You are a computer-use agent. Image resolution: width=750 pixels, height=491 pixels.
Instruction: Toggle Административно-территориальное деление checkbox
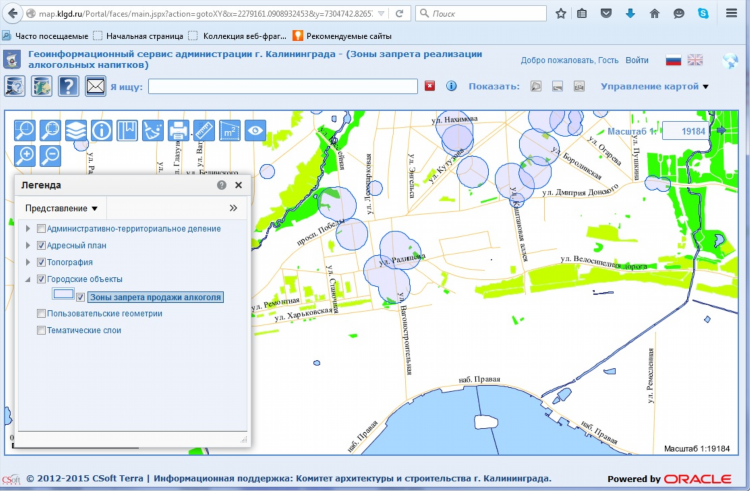point(41,229)
